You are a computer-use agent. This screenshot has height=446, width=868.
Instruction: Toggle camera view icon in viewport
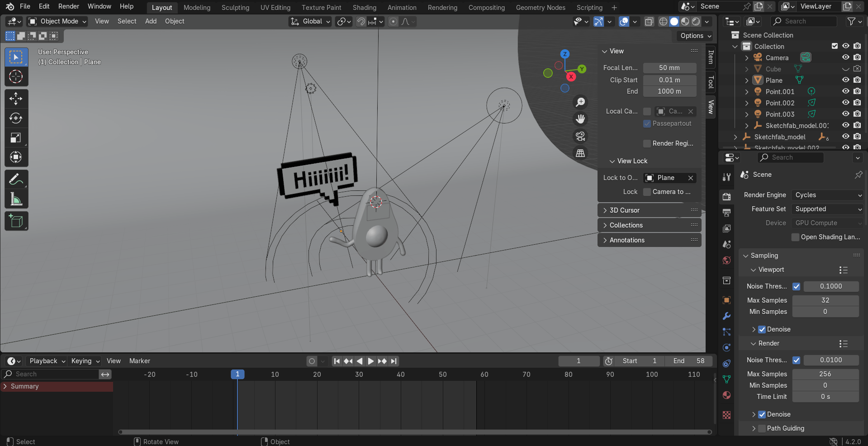point(580,136)
